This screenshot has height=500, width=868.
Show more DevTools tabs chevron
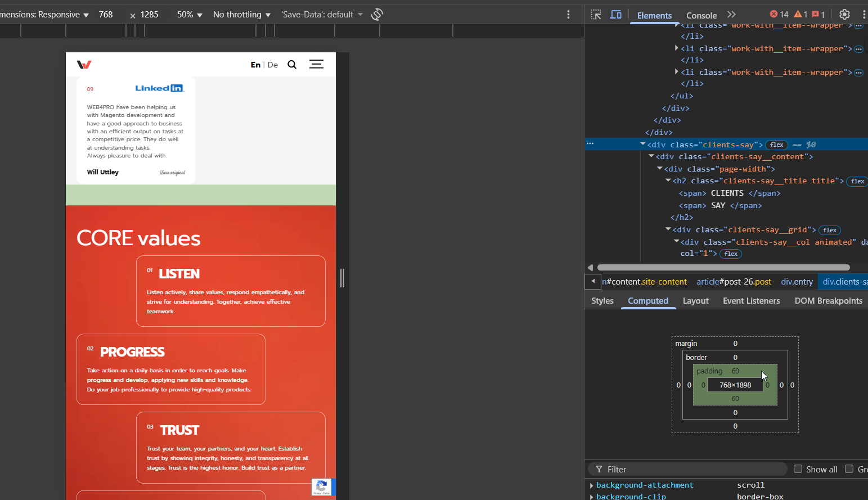(731, 15)
